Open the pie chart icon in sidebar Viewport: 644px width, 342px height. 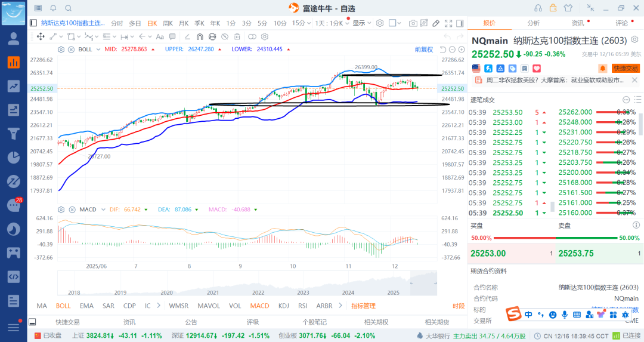pyautogui.click(x=14, y=158)
